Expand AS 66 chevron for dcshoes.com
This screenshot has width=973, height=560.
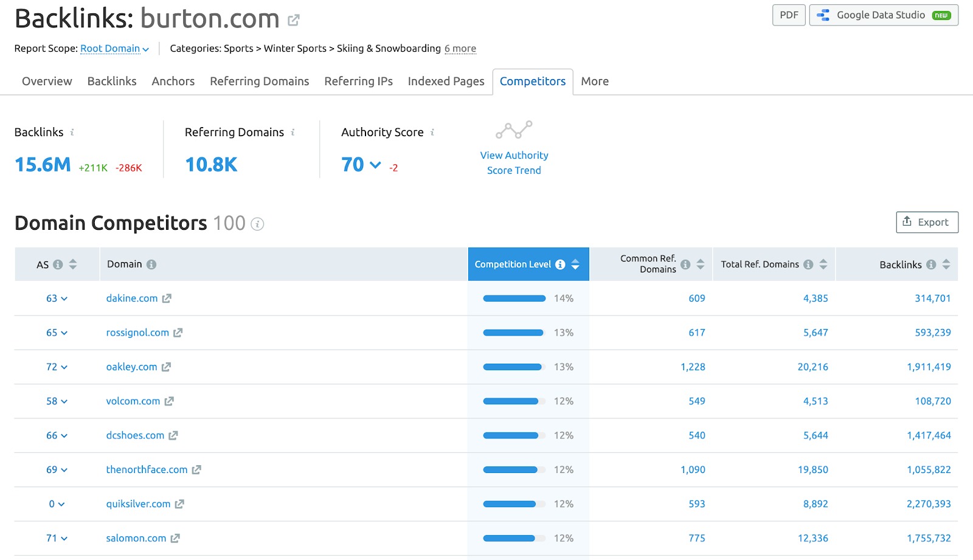click(x=64, y=436)
